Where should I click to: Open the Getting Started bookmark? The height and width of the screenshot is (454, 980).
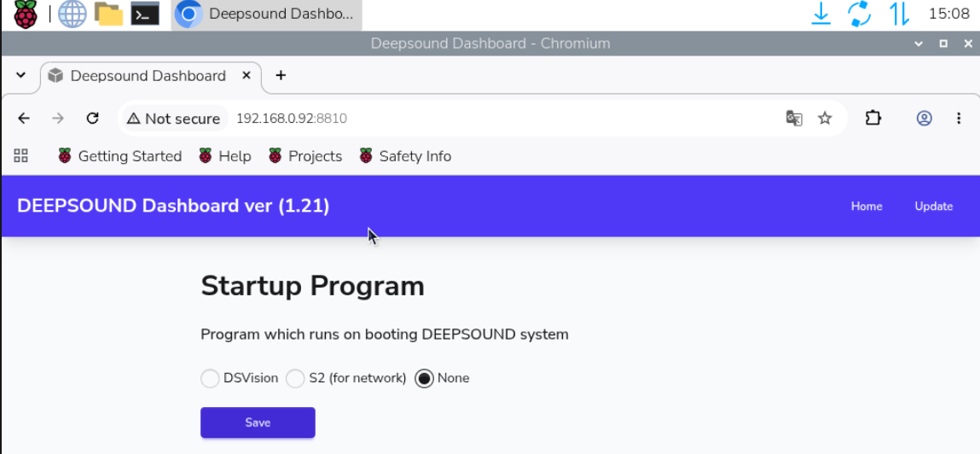120,156
